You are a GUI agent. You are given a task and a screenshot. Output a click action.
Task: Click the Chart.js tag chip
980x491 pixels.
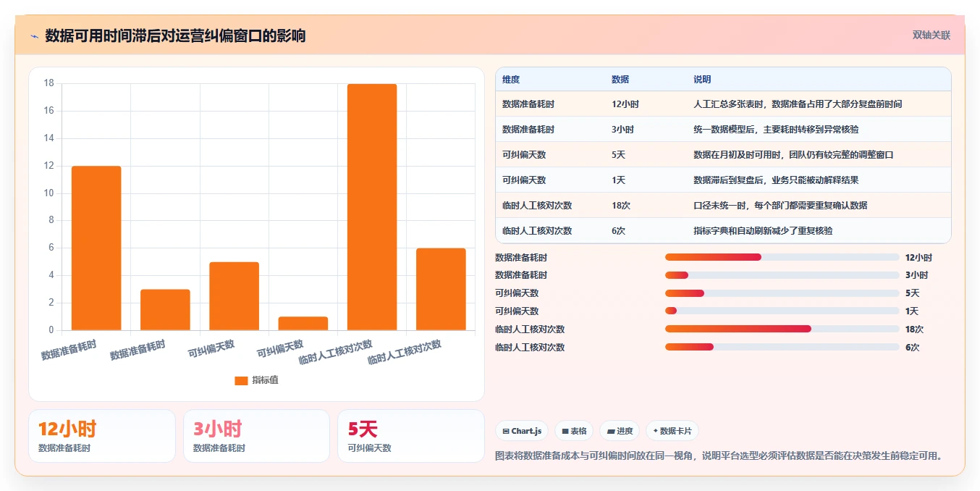522,431
